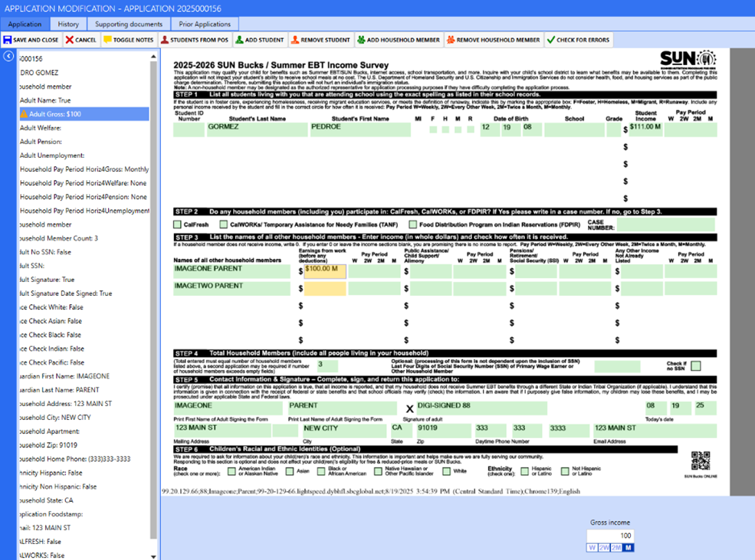Select the Household Zip: 91019 row
The image size is (755, 560).
[x=84, y=445]
